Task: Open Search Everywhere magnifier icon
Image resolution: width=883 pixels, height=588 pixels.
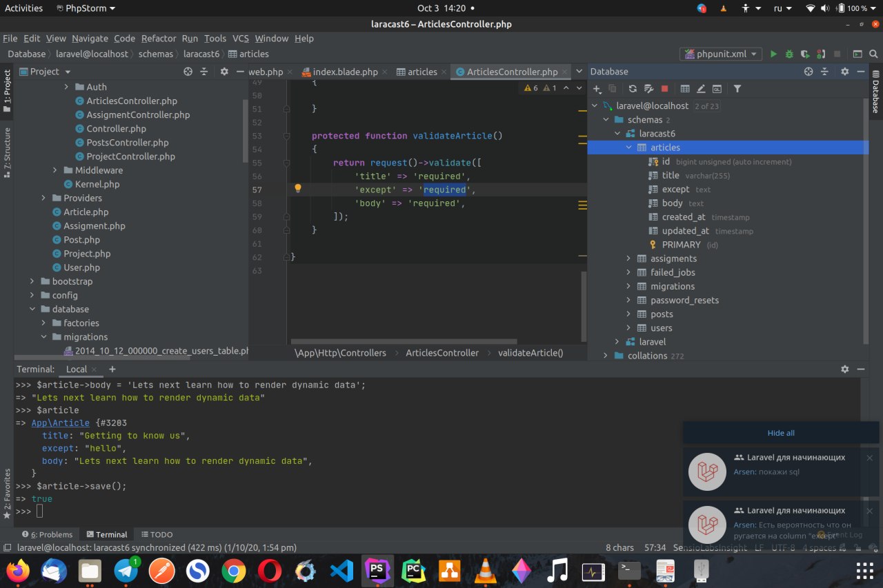Action: (x=873, y=54)
